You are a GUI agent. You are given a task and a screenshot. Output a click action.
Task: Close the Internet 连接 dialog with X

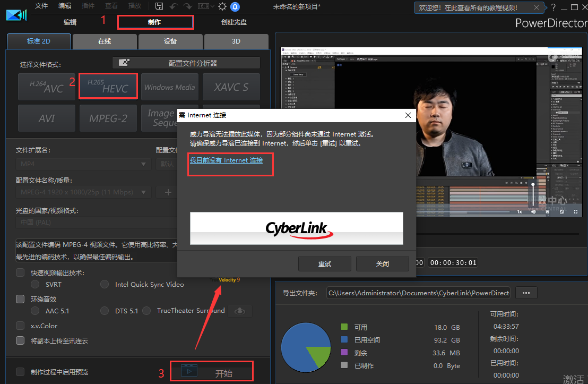pos(408,115)
